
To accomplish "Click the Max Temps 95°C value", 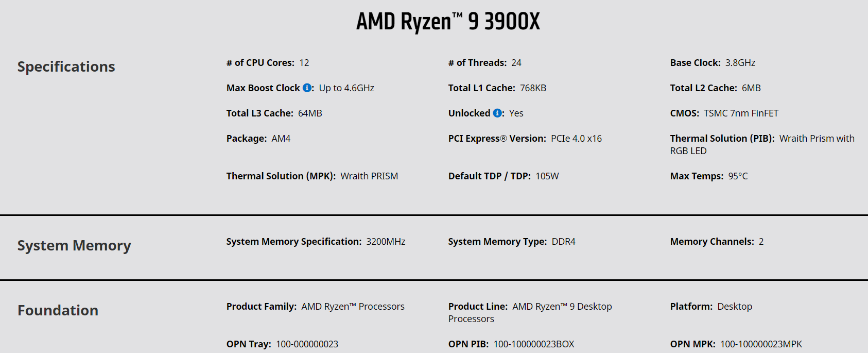I will [738, 176].
